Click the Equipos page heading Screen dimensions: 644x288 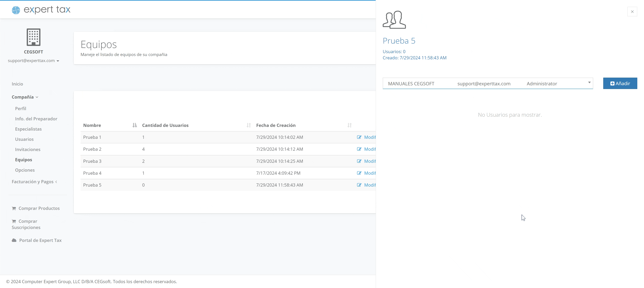[98, 44]
